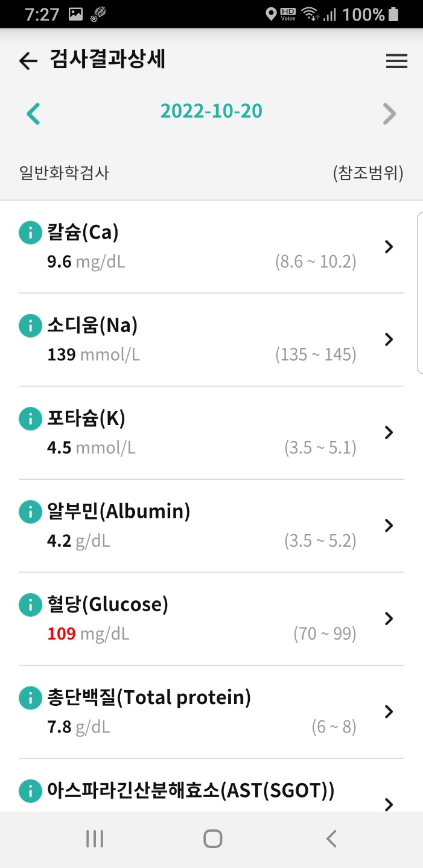Open 총단백질(Total protein) info icon
423x868 pixels.
[30, 699]
